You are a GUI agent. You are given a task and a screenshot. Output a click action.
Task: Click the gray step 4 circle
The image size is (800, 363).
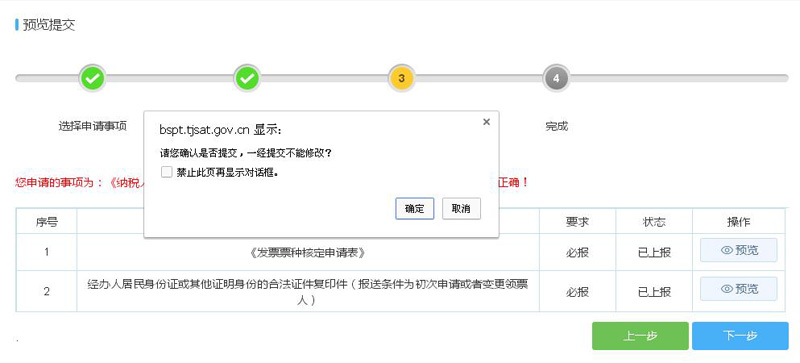coord(556,78)
